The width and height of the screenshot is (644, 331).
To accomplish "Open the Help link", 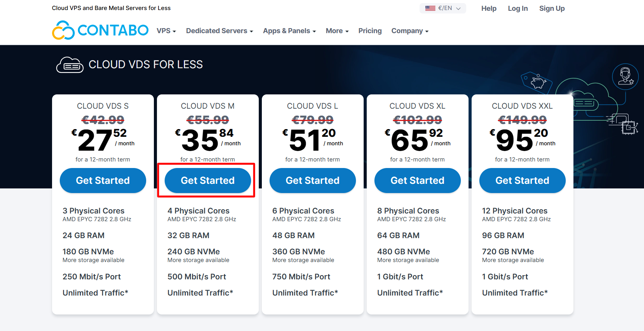I will pyautogui.click(x=489, y=8).
